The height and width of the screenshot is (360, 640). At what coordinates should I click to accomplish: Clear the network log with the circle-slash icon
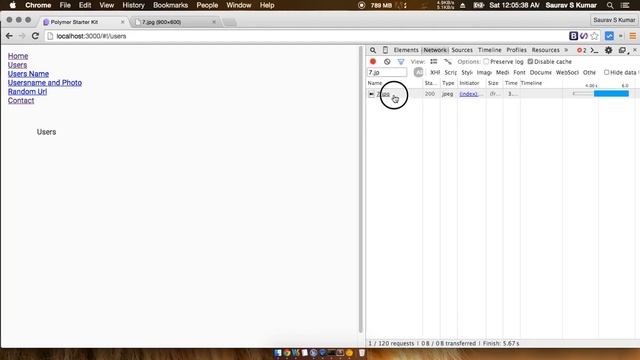(x=387, y=62)
